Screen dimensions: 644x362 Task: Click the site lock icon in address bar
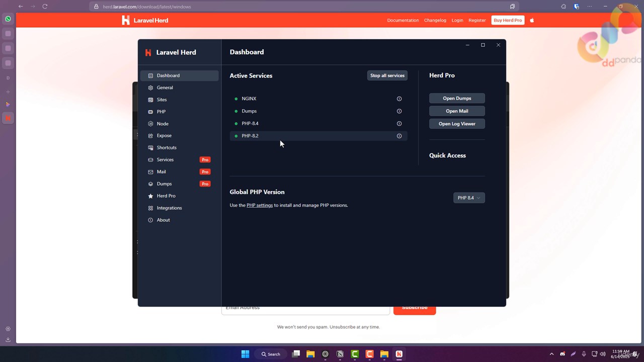[96, 7]
